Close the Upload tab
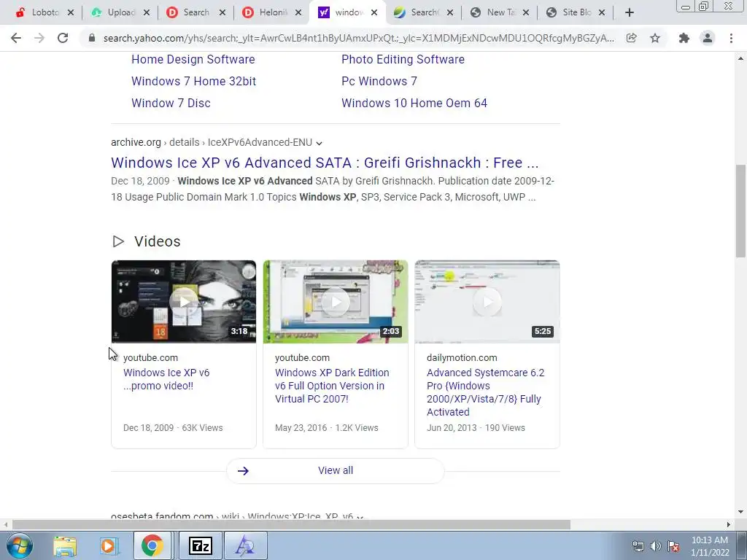The width and height of the screenshot is (747, 560). coord(147,13)
